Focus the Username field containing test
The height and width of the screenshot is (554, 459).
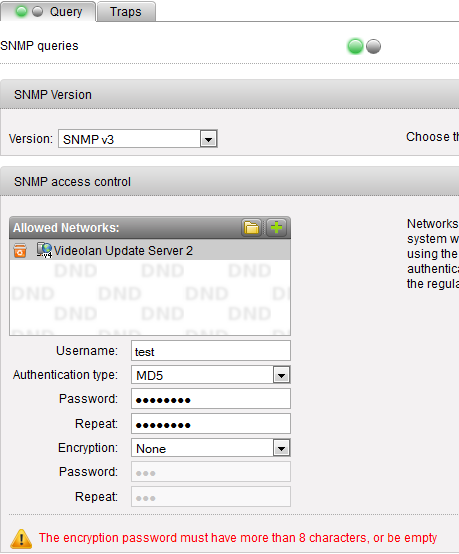click(x=211, y=351)
